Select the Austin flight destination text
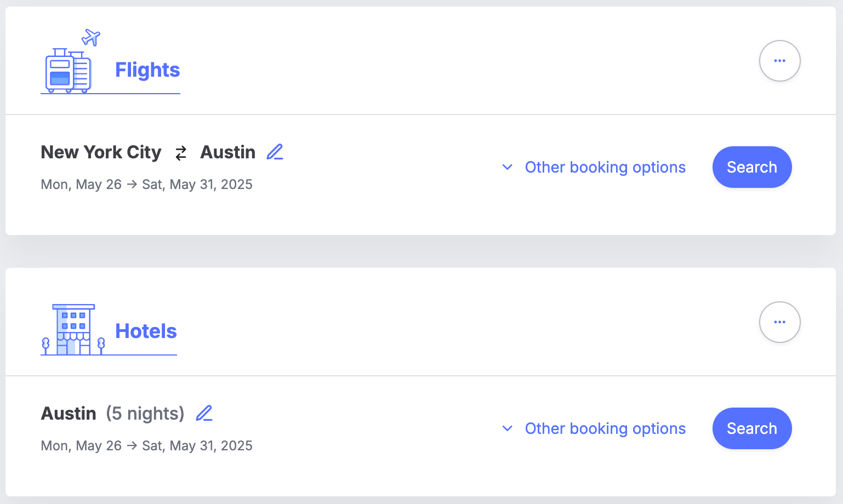 [x=228, y=152]
